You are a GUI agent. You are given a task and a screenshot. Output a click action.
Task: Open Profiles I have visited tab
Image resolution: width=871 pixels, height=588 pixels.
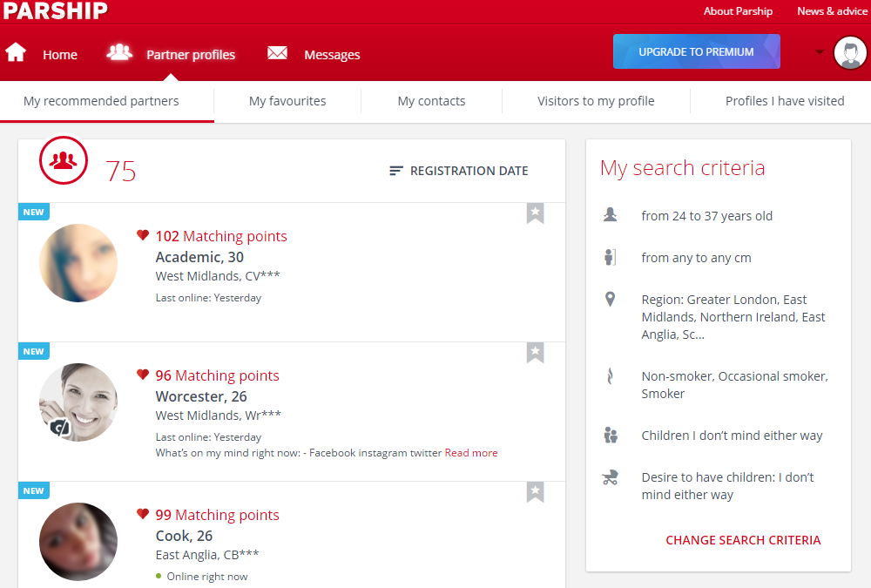coord(785,101)
